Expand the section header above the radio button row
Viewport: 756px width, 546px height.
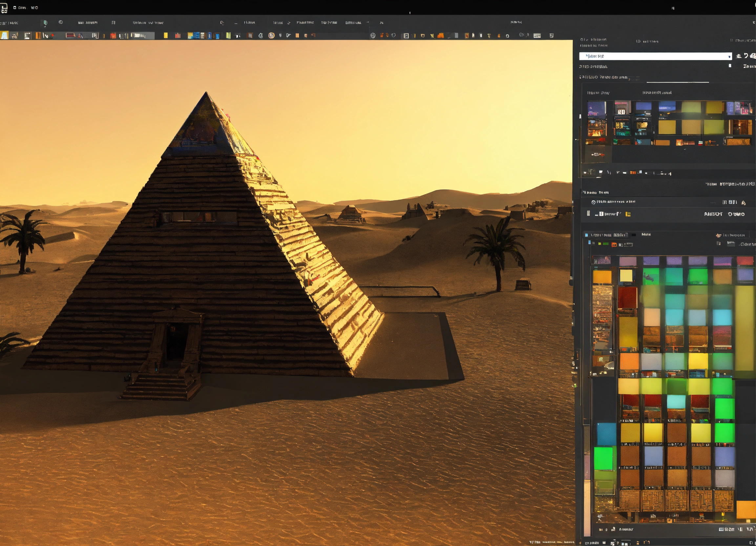pyautogui.click(x=596, y=192)
